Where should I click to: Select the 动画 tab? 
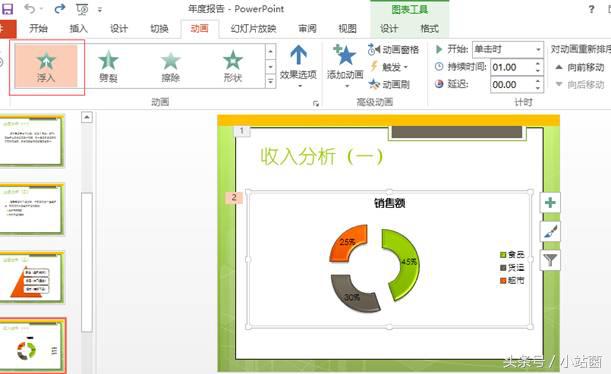point(200,28)
